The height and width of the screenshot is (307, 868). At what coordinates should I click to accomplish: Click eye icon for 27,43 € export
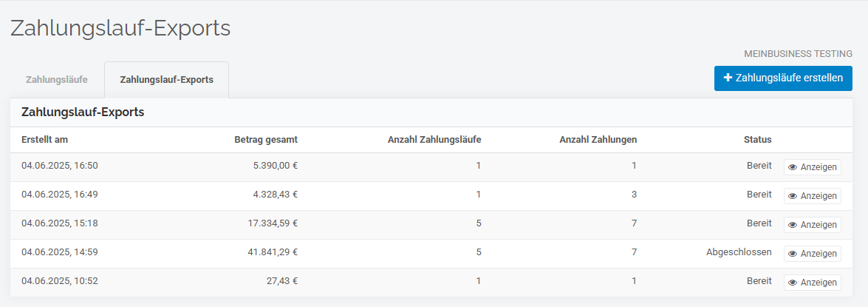pos(793,283)
